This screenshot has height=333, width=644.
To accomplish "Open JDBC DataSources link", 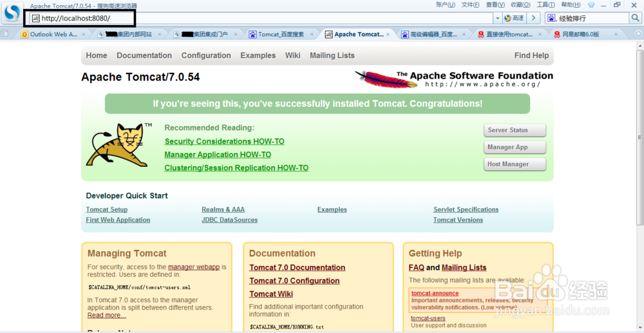I will (230, 220).
